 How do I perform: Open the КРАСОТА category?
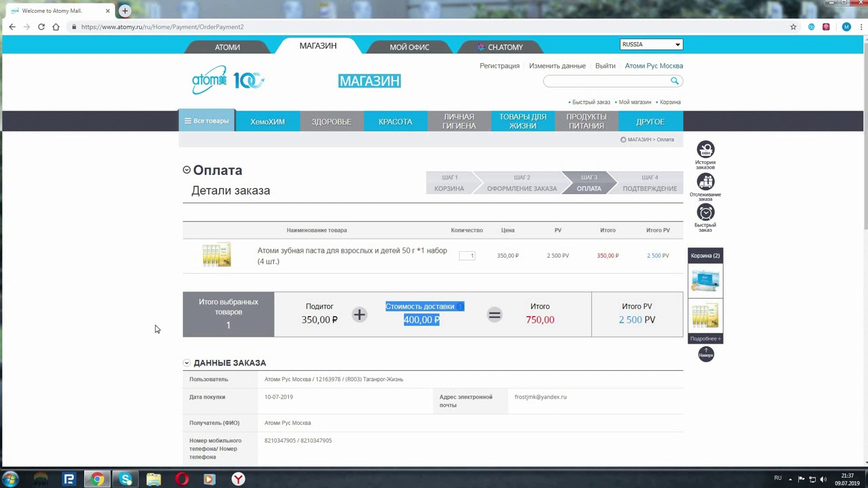(395, 121)
